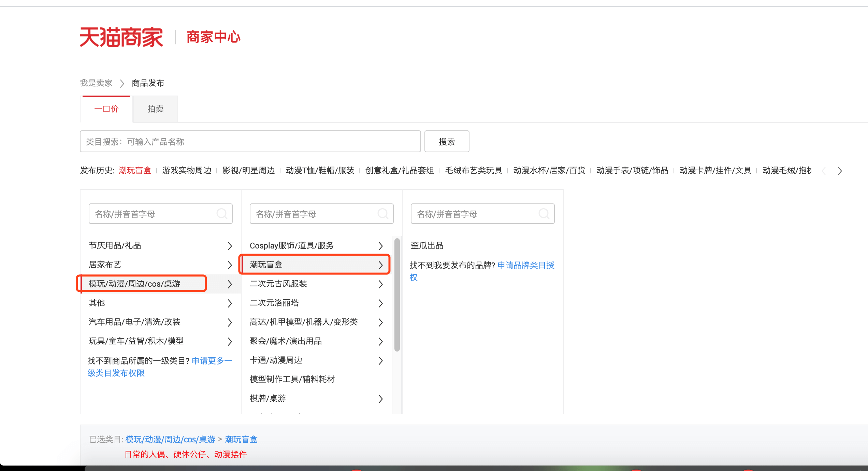Click the Tmall merchant logo
The image size is (868, 471).
pos(121,37)
